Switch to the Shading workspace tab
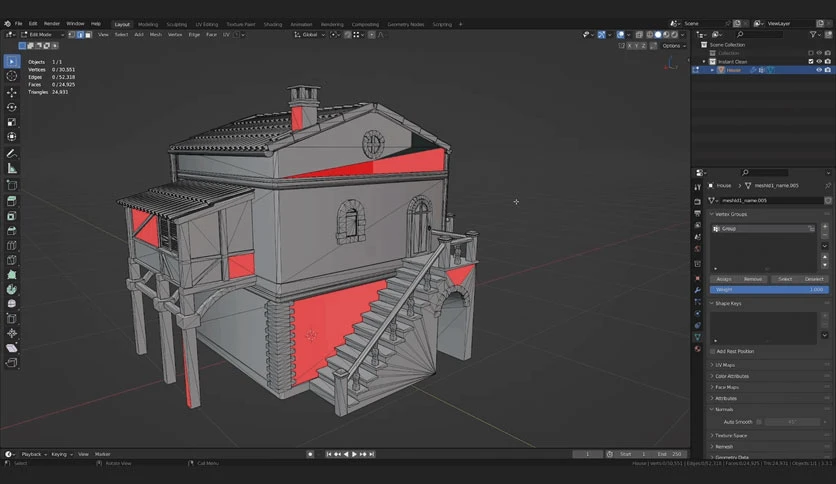The image size is (836, 484). pyautogui.click(x=272, y=25)
